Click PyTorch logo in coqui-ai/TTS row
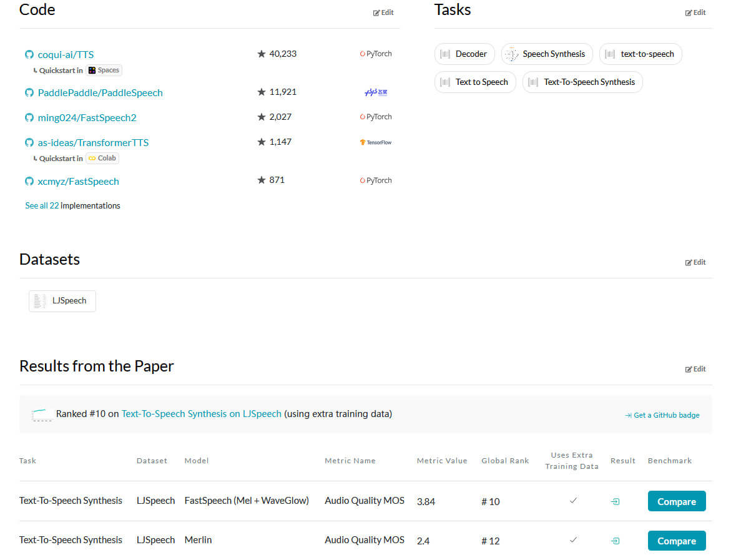Image resolution: width=746 pixels, height=560 pixels. [376, 54]
